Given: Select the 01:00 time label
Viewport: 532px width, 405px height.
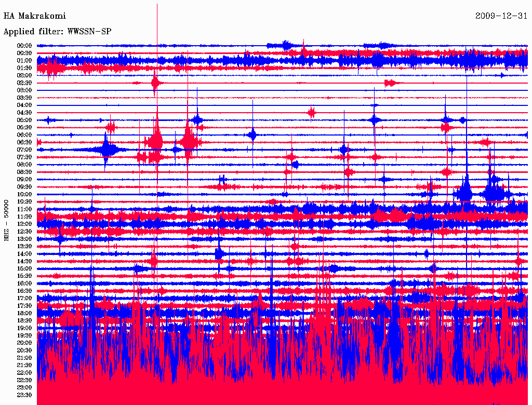Looking at the screenshot, I should pos(24,60).
